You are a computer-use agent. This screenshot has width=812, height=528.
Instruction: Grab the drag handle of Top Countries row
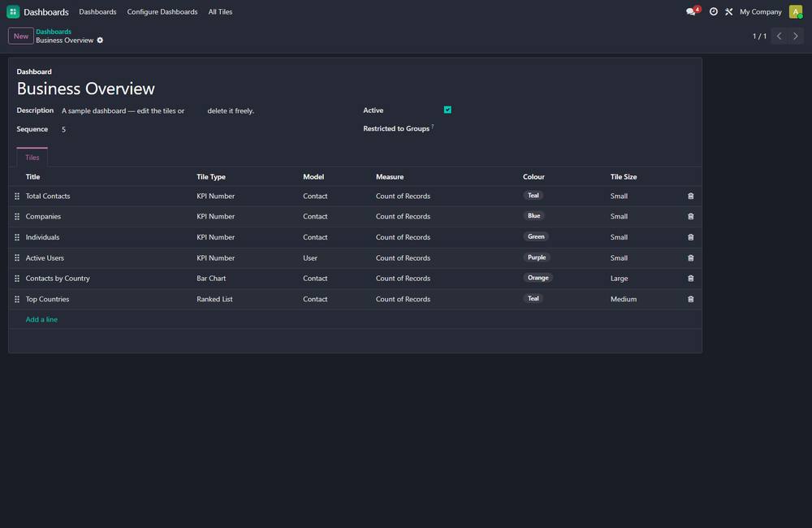(17, 299)
